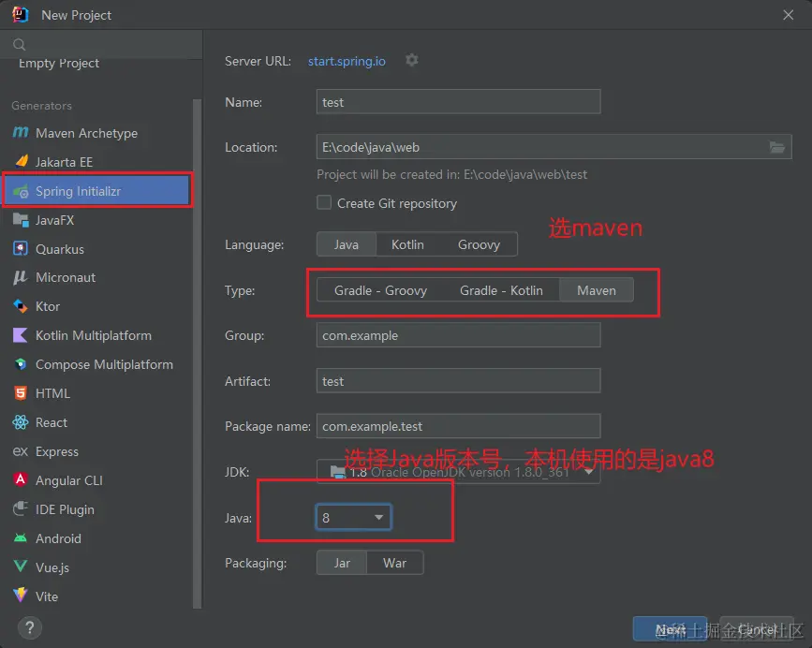Click the Cancel button
The height and width of the screenshot is (648, 812).
[757, 629]
